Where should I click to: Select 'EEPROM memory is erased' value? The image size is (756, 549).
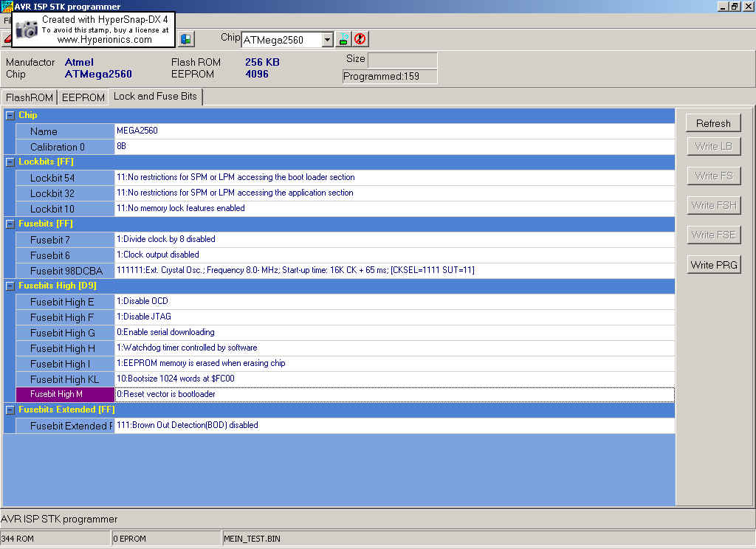(394, 363)
